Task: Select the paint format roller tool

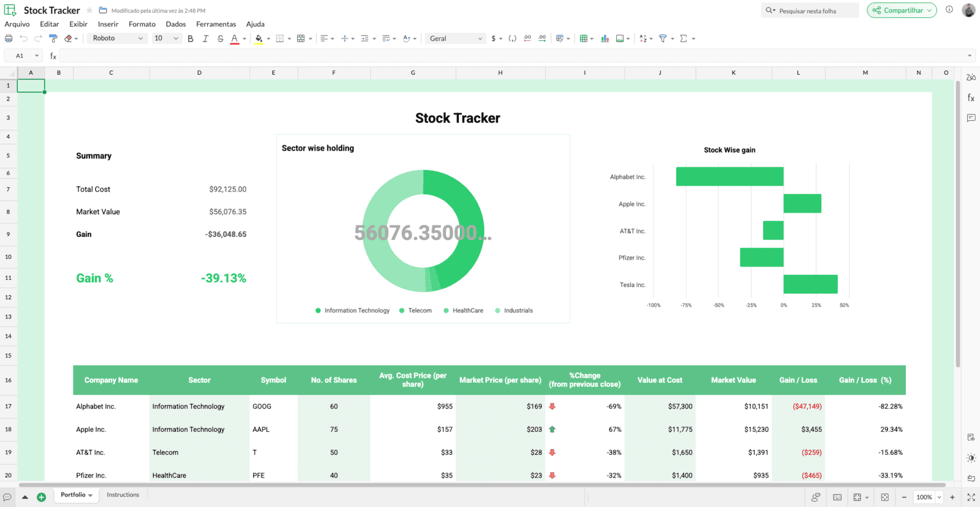Action: tap(53, 39)
